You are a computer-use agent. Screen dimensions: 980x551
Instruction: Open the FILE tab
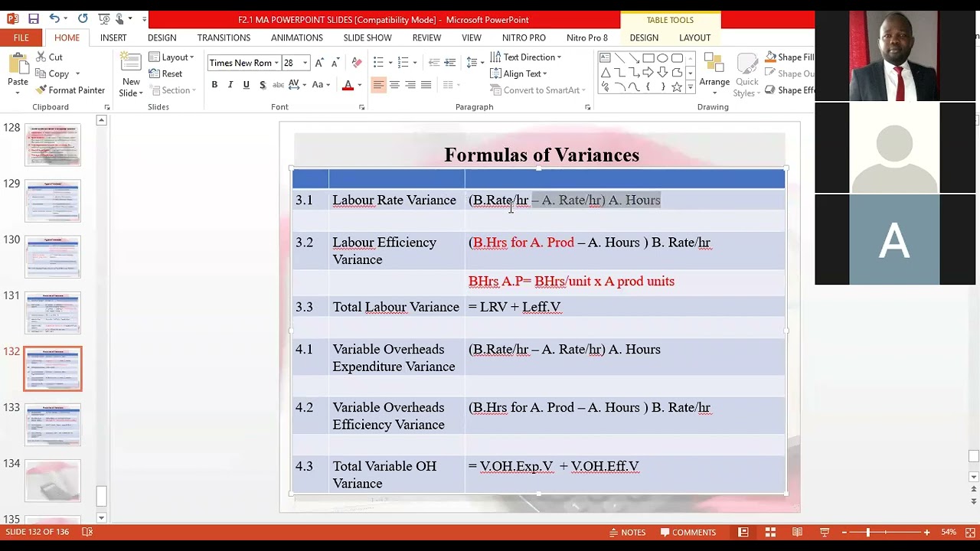[21, 37]
